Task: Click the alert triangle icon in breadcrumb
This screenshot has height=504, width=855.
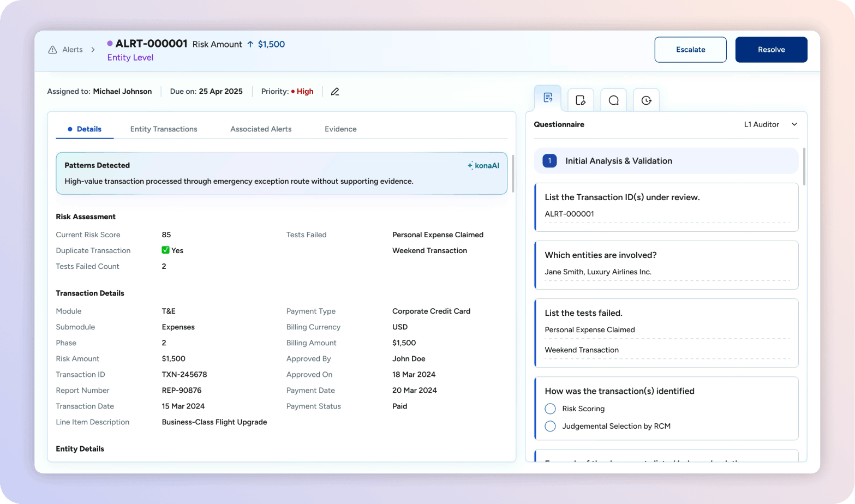Action: pos(52,50)
